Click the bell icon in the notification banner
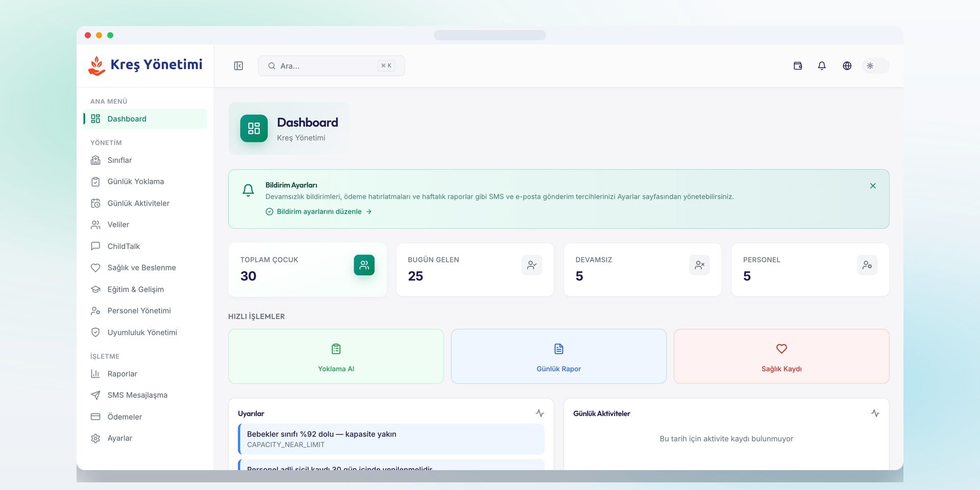The height and width of the screenshot is (490, 980). (x=248, y=190)
